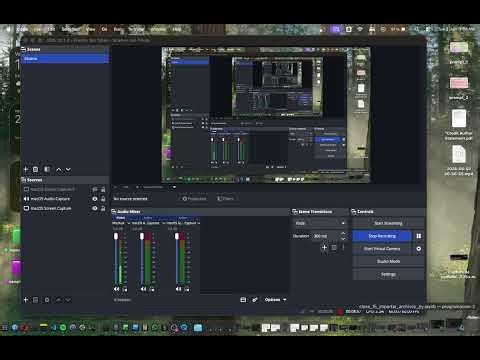Toggle lock on macOS Screen Capture 2 source
This screenshot has width=480, height=360.
point(103,189)
